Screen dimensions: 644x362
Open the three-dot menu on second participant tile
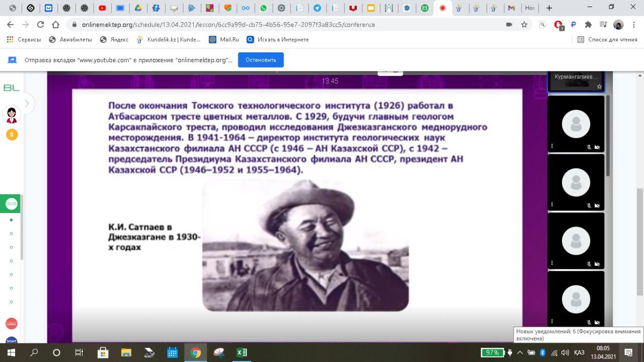pos(552,205)
